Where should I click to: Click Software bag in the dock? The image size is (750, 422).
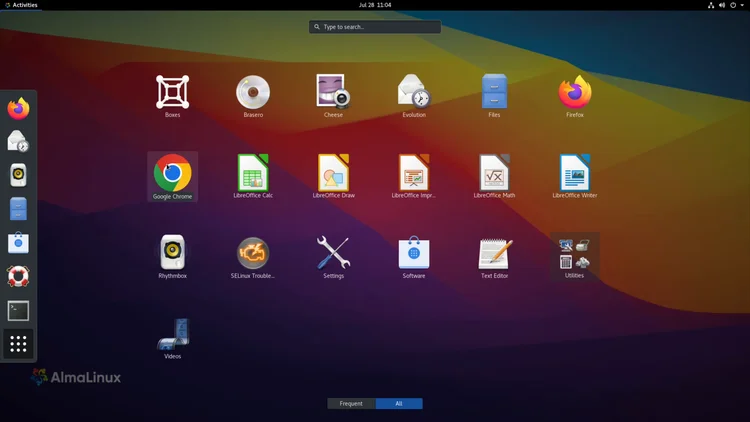pyautogui.click(x=18, y=243)
